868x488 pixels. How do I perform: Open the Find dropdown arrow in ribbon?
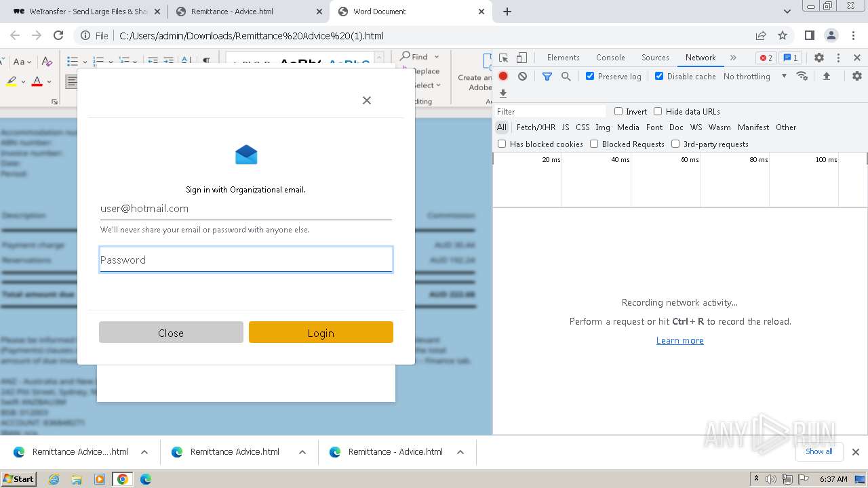[437, 57]
